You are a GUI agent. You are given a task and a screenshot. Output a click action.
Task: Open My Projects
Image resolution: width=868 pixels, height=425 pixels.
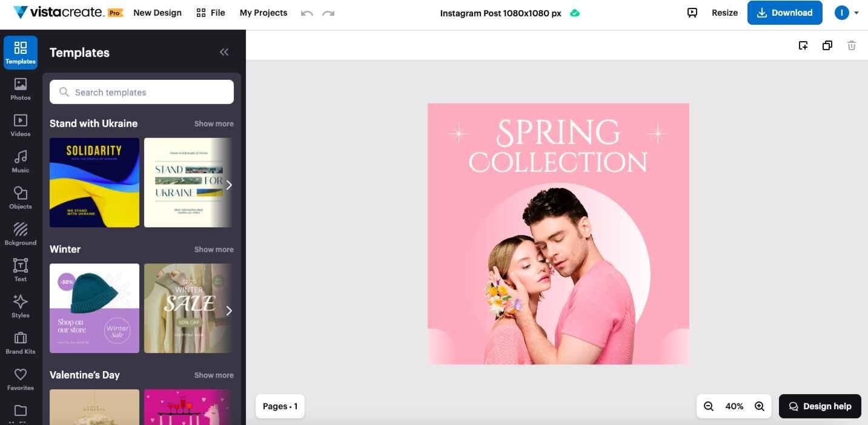coord(263,13)
